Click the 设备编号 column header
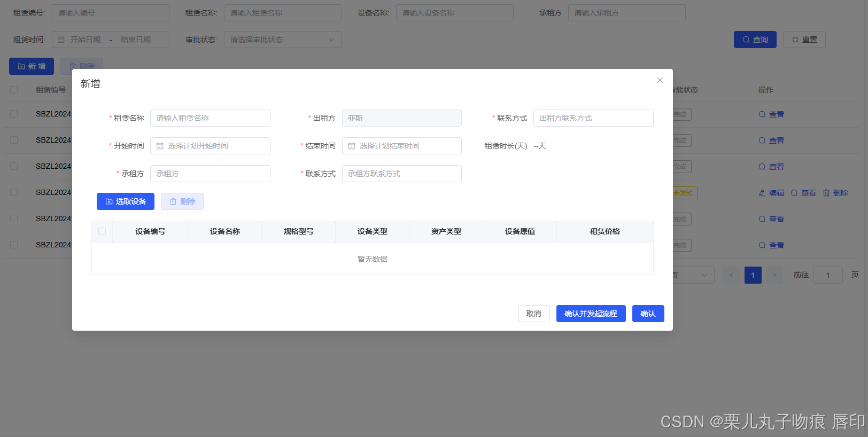Screen dimensions: 868x437 (150, 231)
